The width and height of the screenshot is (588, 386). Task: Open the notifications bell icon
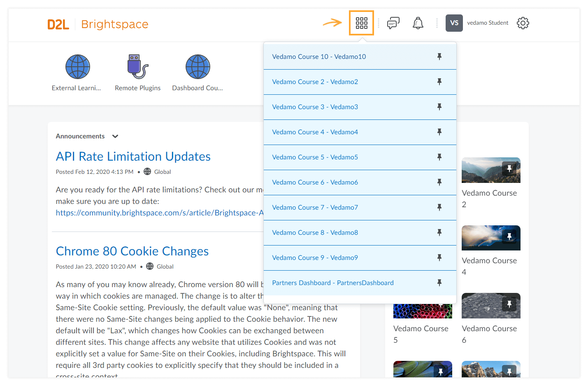click(x=418, y=23)
